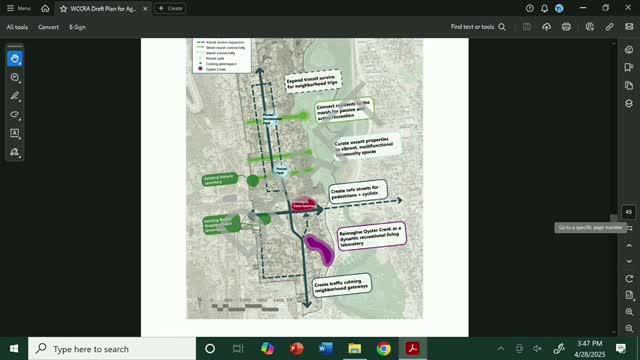
Task: Open Chrome from the taskbar
Action: pyautogui.click(x=384, y=349)
